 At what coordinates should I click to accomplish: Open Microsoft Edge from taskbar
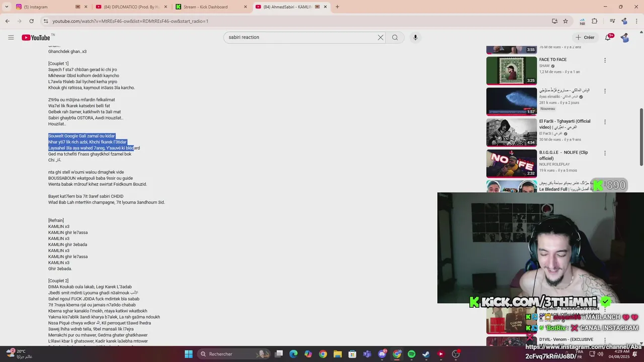click(x=293, y=354)
